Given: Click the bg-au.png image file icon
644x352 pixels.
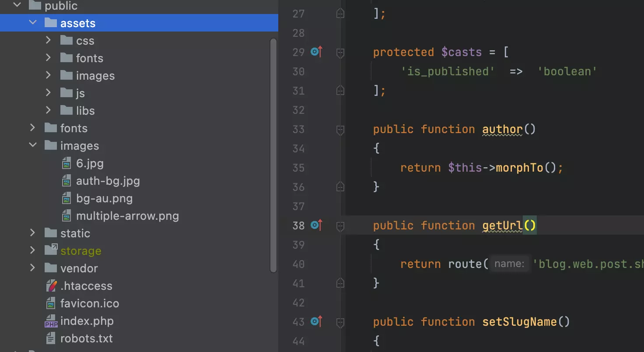Looking at the screenshot, I should coord(66,198).
